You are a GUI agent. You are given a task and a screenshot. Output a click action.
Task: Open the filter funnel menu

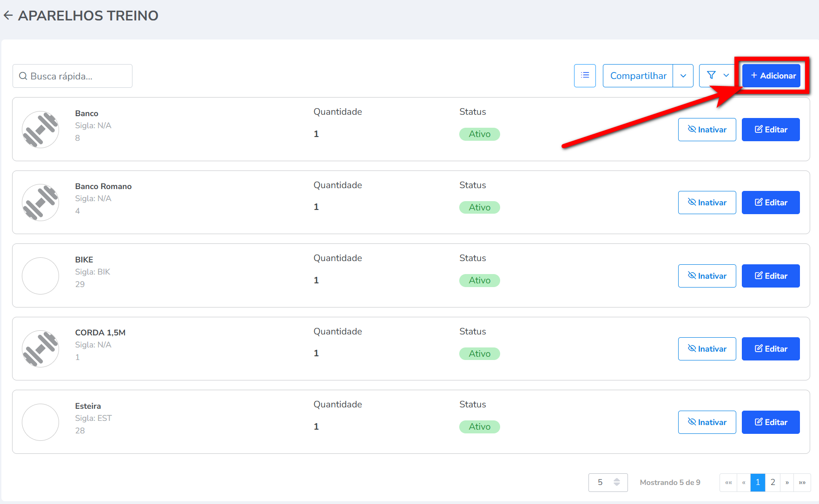717,76
